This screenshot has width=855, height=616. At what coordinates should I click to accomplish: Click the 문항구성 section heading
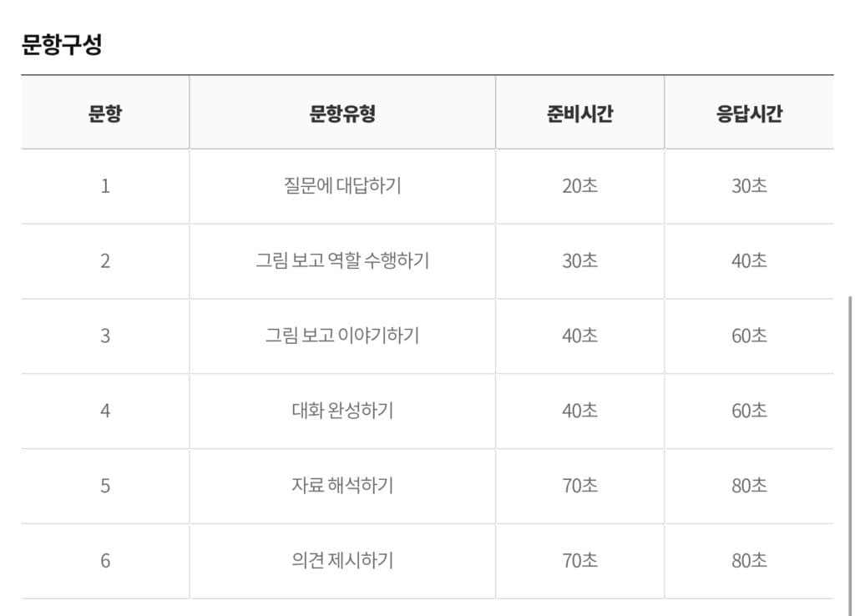62,44
